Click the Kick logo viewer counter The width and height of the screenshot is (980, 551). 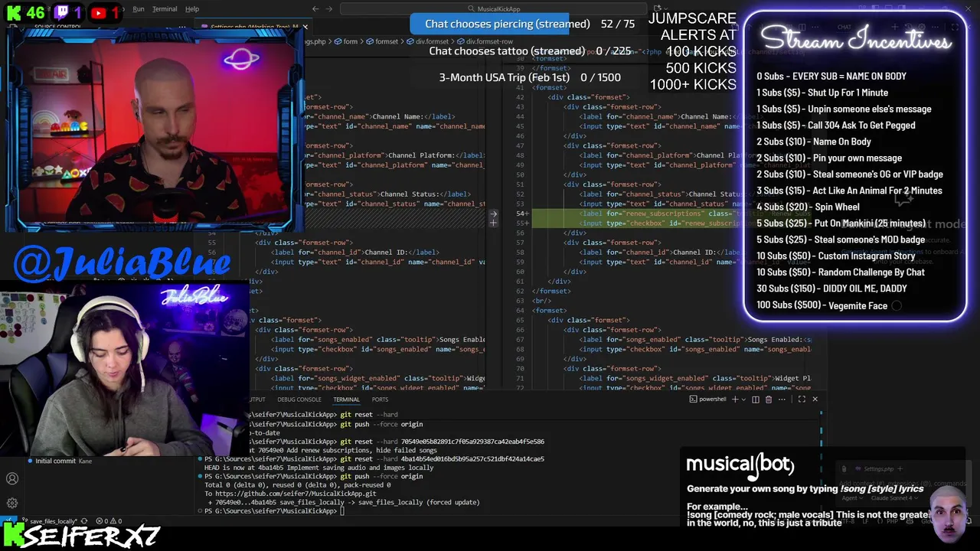pos(24,13)
